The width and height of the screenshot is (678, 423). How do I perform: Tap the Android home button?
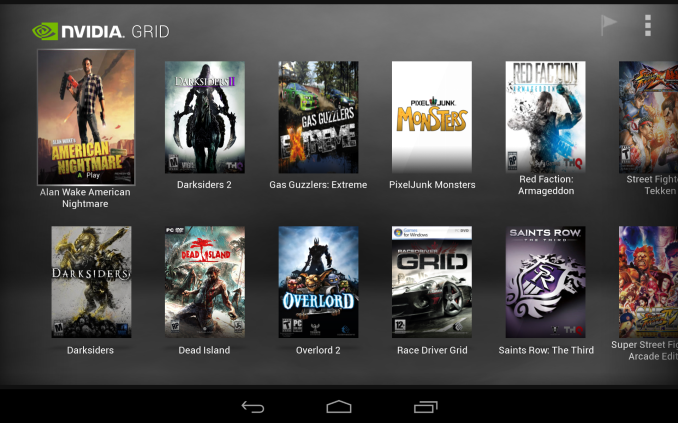(x=339, y=407)
